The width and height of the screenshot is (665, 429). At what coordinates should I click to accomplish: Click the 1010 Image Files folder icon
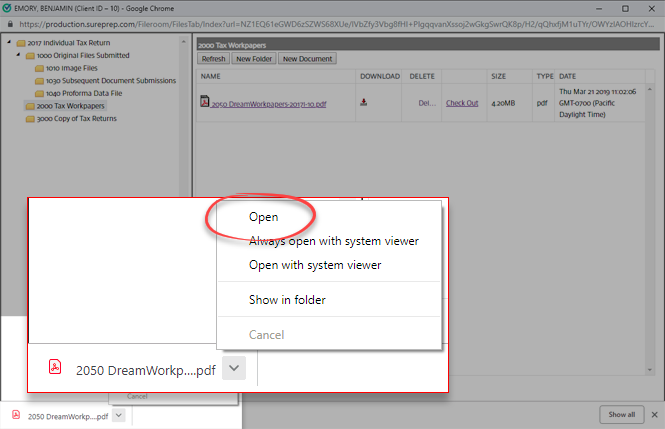coord(39,68)
